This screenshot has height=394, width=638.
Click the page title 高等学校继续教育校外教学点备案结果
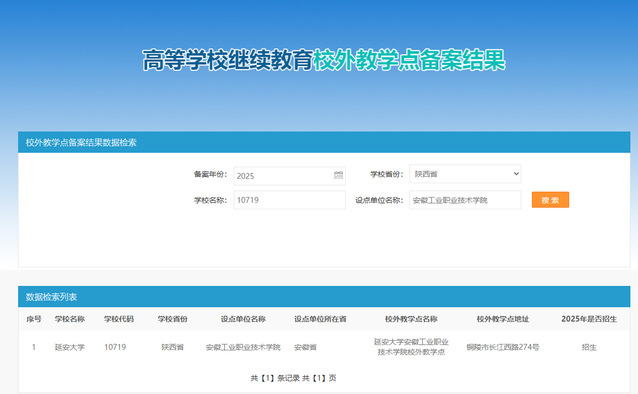click(x=324, y=60)
